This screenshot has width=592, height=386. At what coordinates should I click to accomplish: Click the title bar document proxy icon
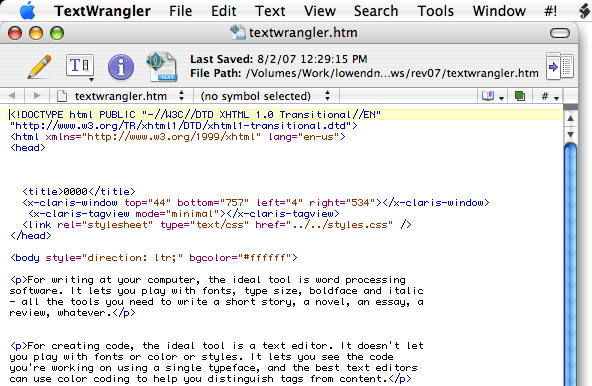237,32
